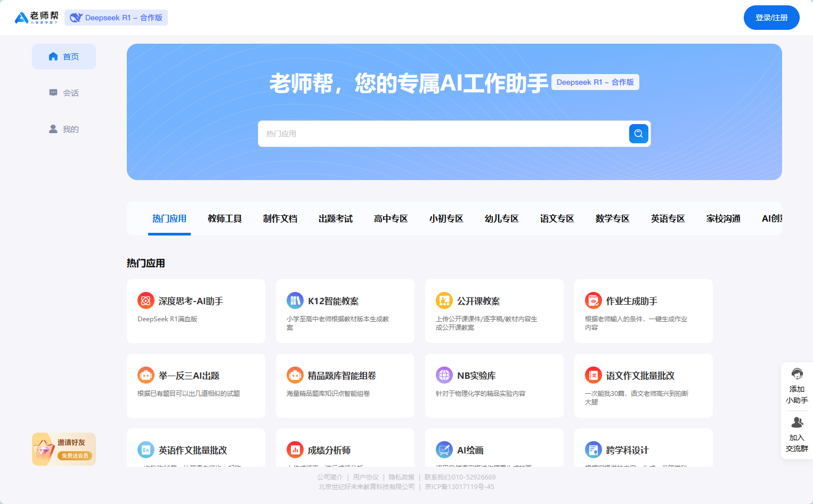Click the 添加小助手 headset icon

[x=797, y=373]
